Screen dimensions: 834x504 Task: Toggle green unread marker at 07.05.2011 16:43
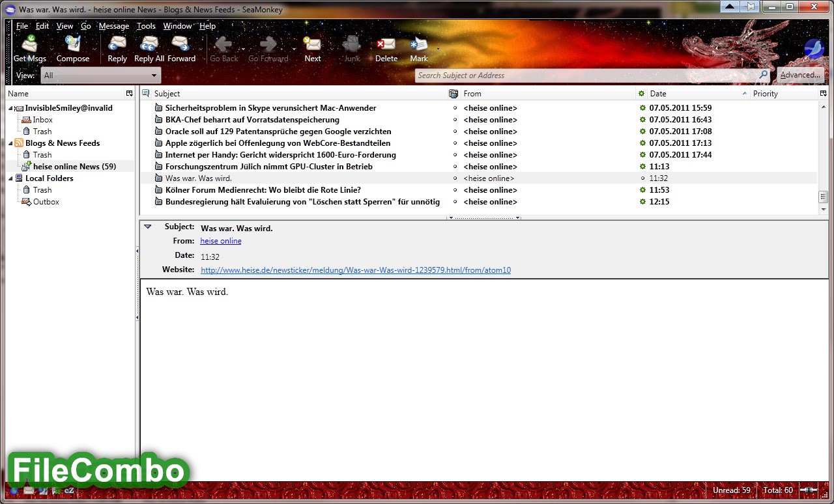click(642, 120)
